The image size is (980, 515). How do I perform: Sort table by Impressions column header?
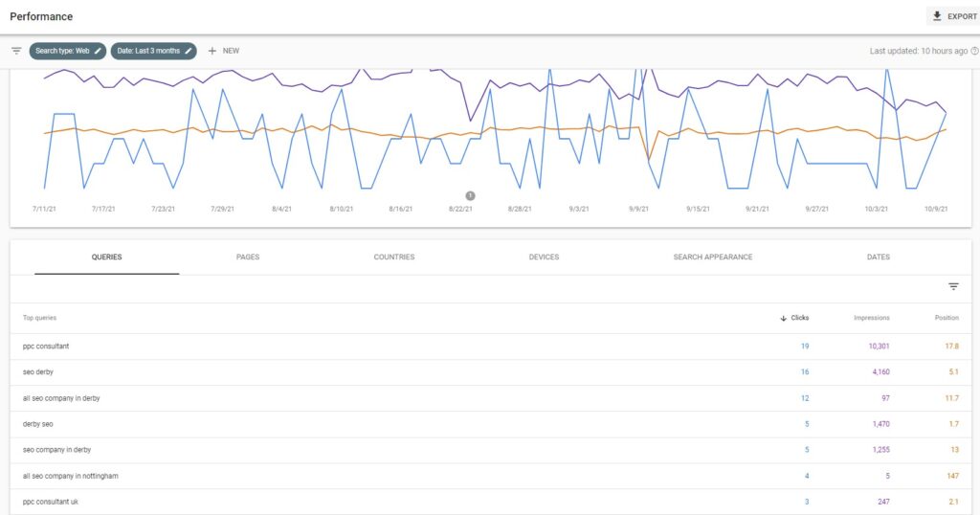871,318
